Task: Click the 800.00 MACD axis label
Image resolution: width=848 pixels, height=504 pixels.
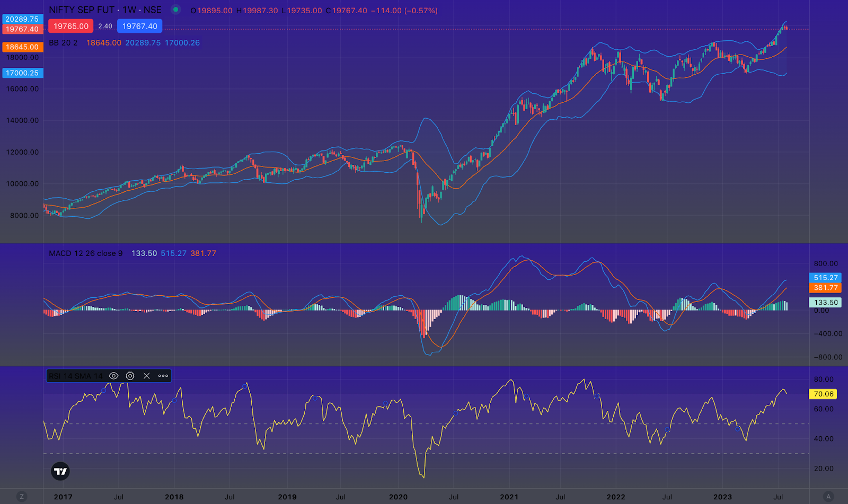Action: click(x=826, y=263)
